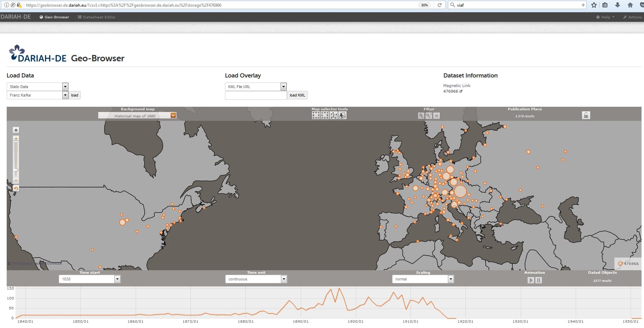Click the load KML button
This screenshot has width=644, height=328.
[x=298, y=95]
